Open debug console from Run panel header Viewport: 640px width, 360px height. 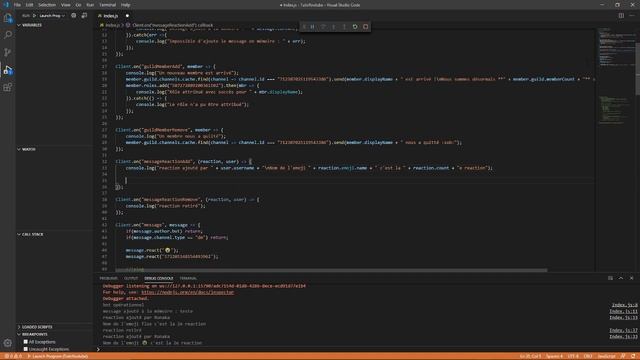pyautogui.click(x=84, y=16)
